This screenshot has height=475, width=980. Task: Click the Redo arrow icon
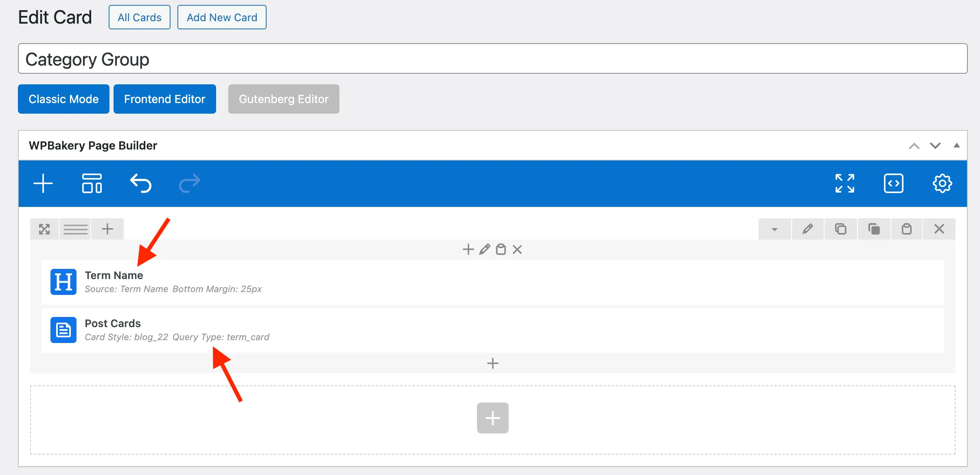(190, 183)
